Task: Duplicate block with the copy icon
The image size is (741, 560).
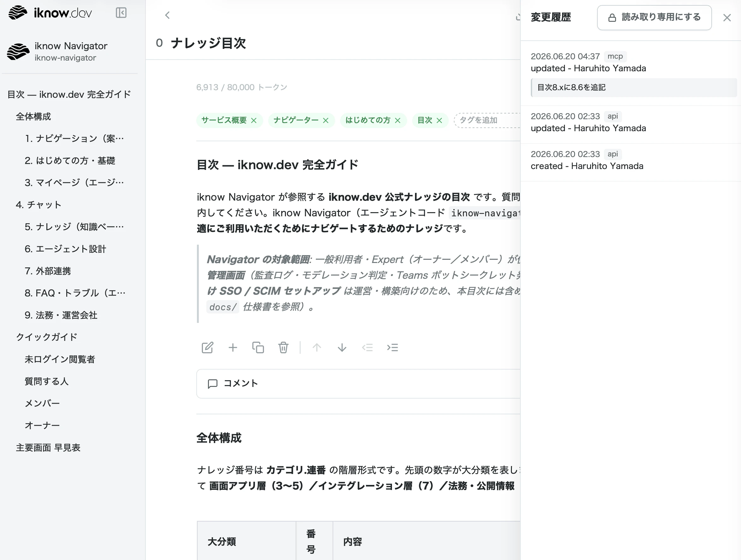Action: (x=258, y=347)
